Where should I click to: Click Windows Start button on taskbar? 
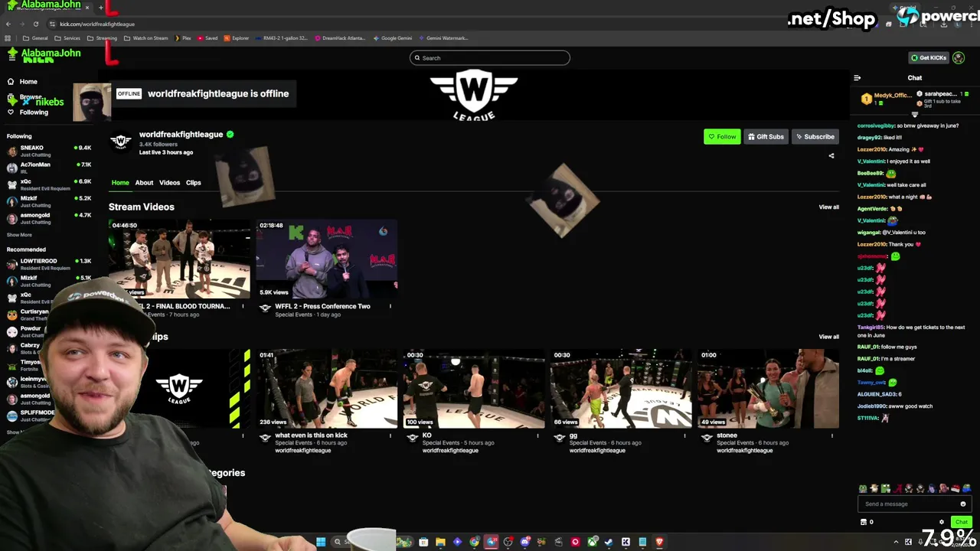(321, 542)
